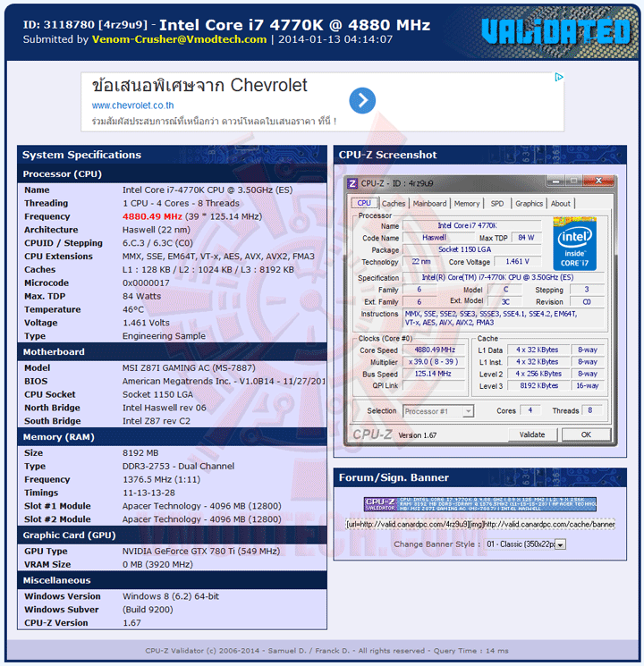Click the AdChoices icon on the ad

point(559,77)
